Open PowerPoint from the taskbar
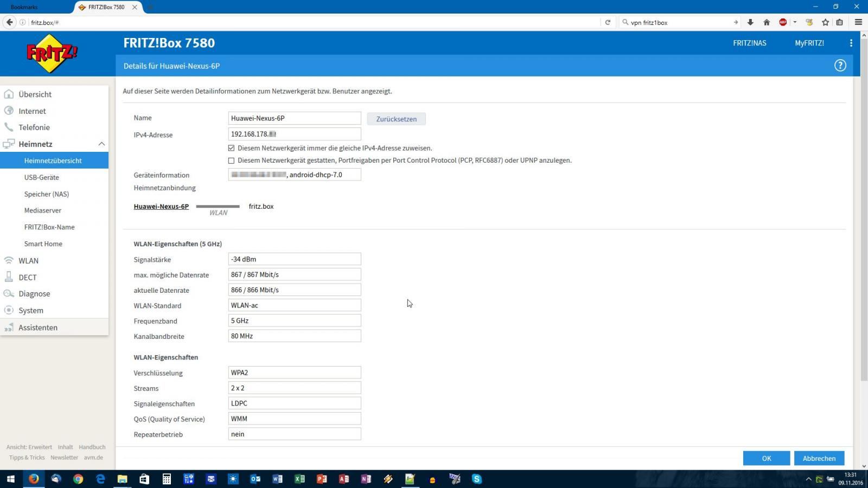This screenshot has height=488, width=868. click(322, 479)
